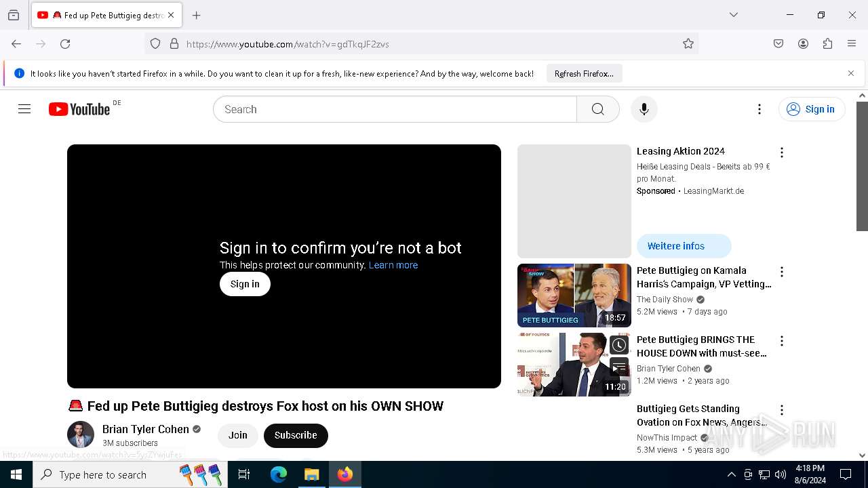Save page to Pocket
This screenshot has height=488, width=868.
point(778,43)
